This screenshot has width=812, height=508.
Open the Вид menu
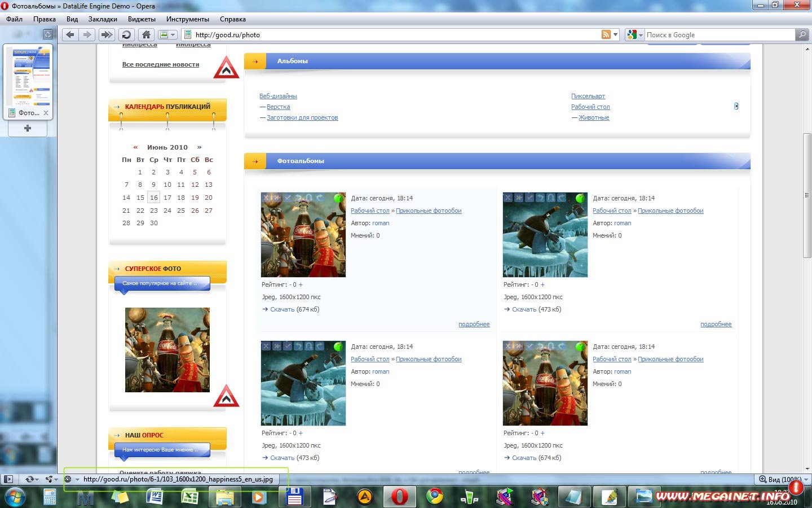72,19
